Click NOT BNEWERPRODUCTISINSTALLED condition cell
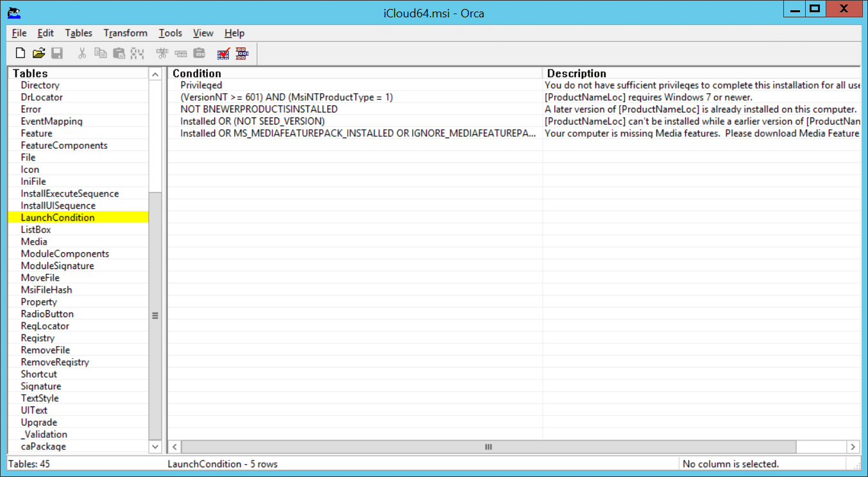The height and width of the screenshot is (477, 868). (355, 109)
